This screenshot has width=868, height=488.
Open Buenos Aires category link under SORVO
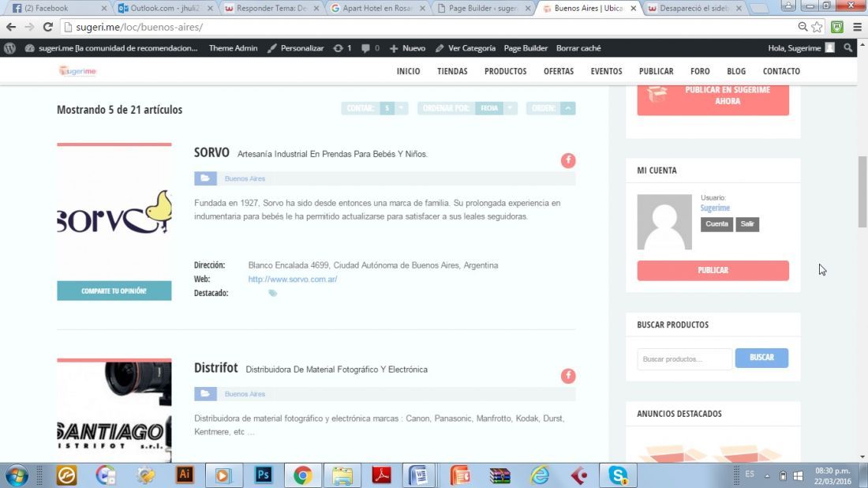tap(245, 178)
